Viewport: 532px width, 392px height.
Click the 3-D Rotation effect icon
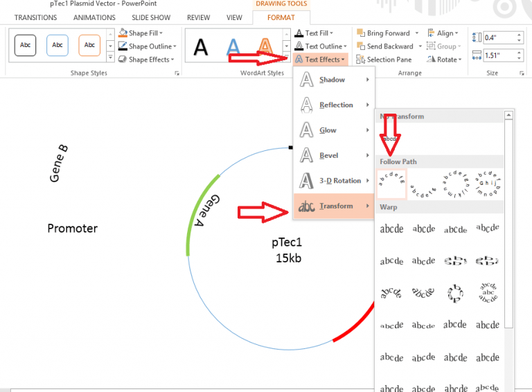[x=306, y=181]
